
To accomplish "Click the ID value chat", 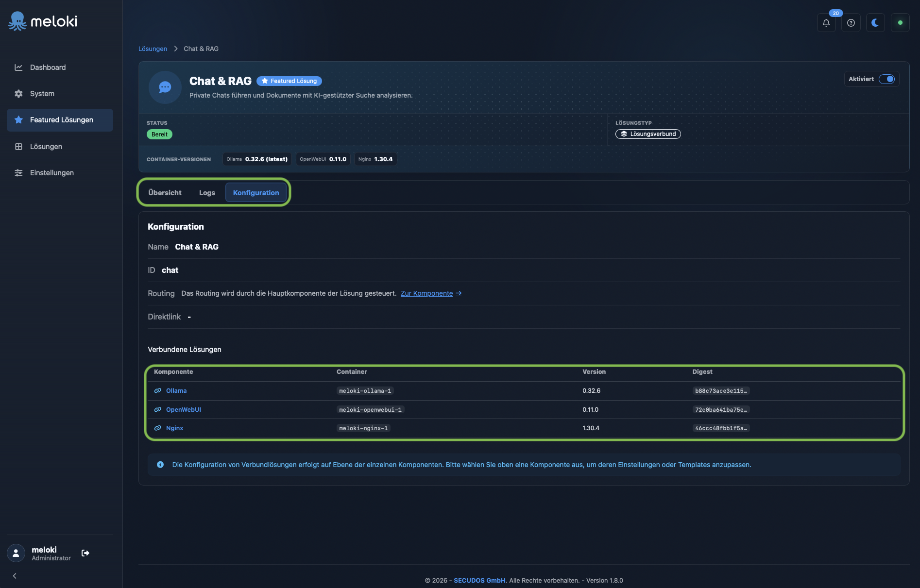I will 170,270.
